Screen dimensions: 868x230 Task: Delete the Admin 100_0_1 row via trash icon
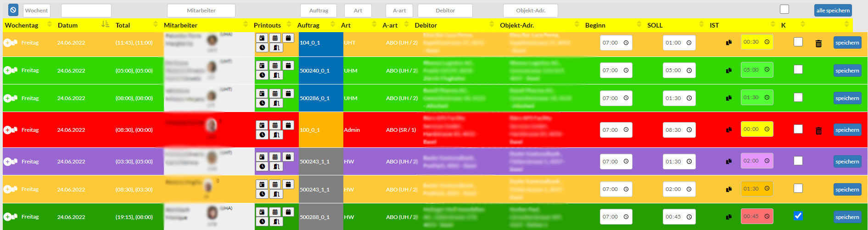click(x=818, y=131)
